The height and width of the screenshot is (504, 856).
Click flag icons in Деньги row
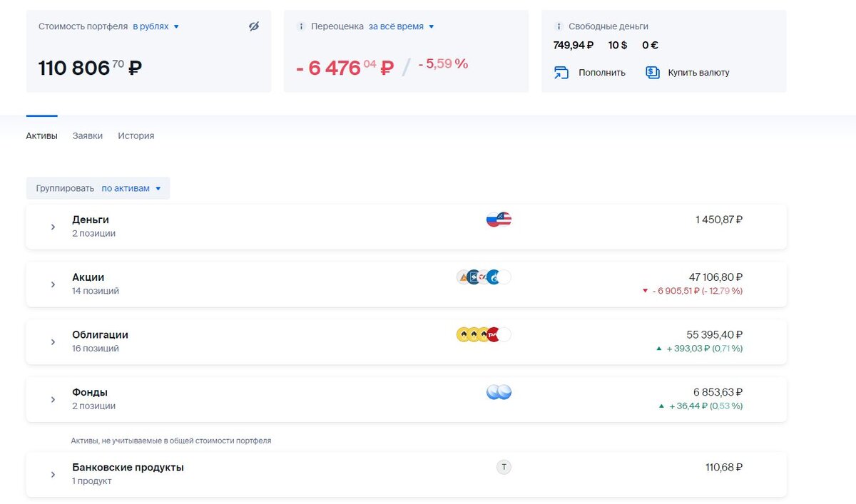499,220
